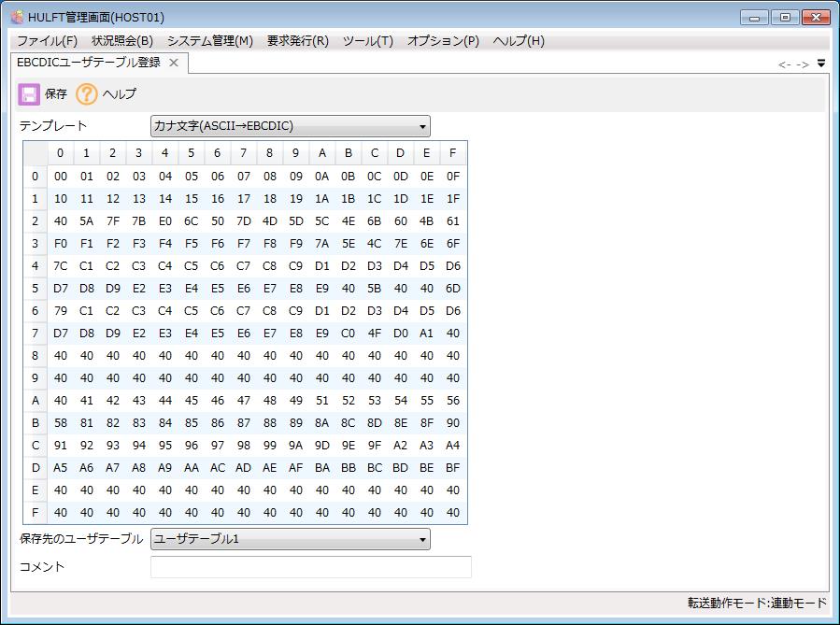This screenshot has width=840, height=625.
Task: Go to previous tab with <- arrow
Action: 784,64
